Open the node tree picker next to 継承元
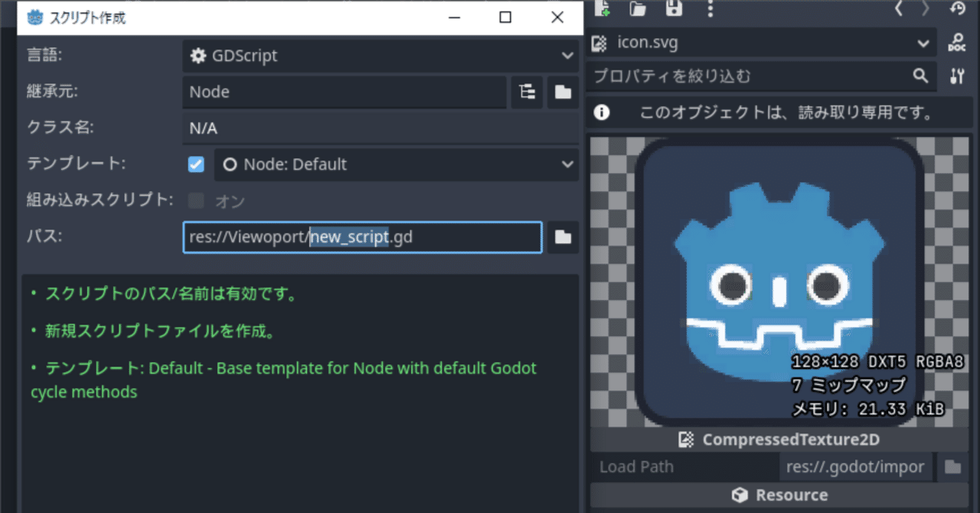980x513 pixels. pos(527,91)
